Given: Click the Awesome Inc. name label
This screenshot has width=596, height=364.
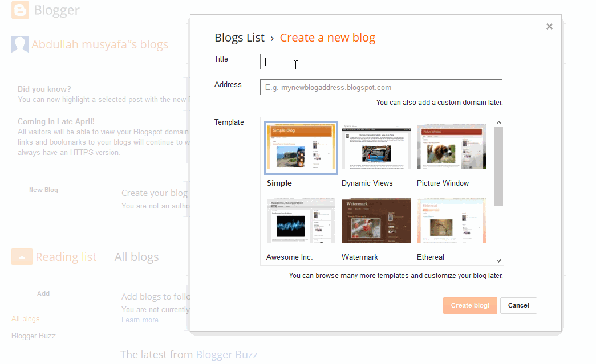Looking at the screenshot, I should click(290, 257).
